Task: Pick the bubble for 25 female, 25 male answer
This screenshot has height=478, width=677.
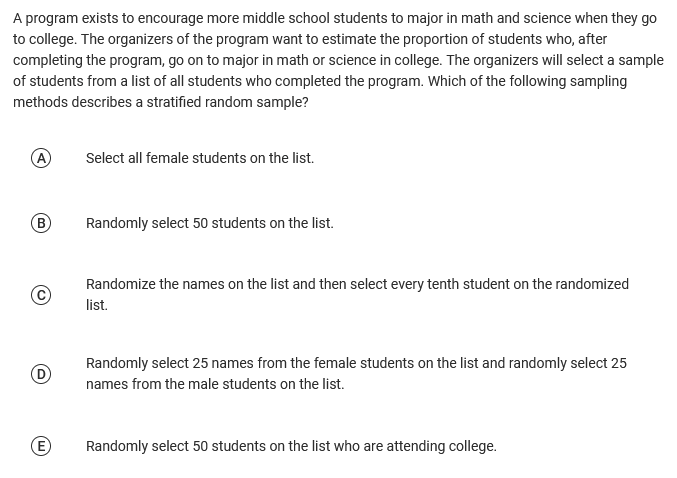Action: coord(41,374)
